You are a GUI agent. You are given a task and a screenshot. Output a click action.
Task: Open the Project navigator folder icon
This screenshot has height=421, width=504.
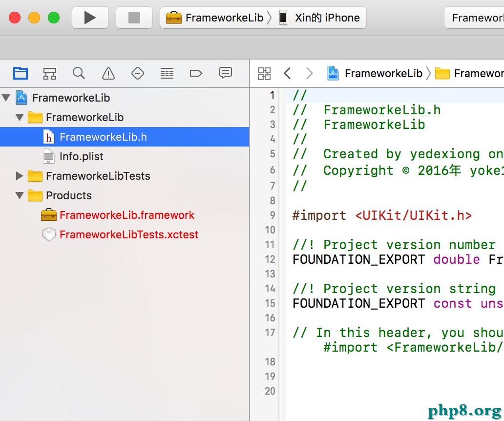(x=21, y=73)
